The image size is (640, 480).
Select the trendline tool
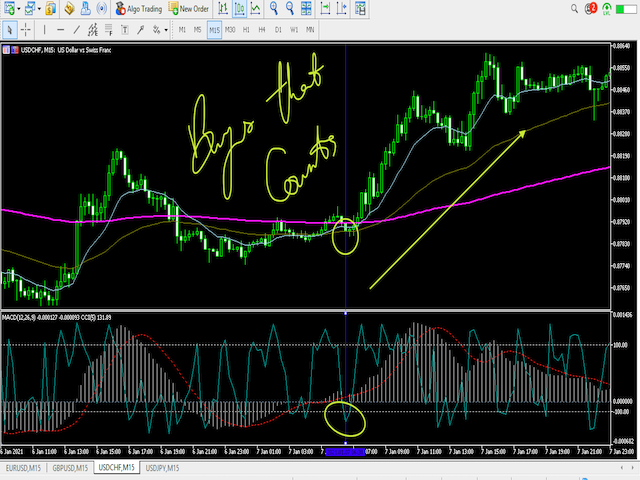point(77,30)
